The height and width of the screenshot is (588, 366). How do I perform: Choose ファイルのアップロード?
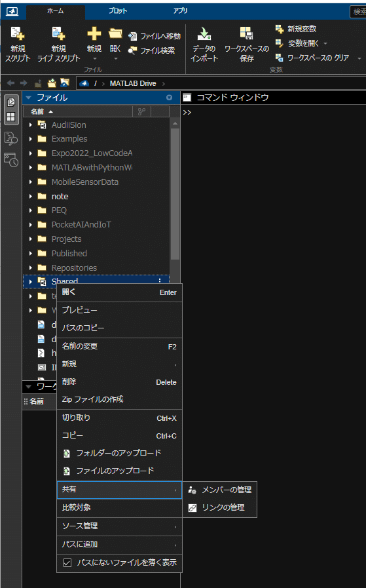pos(119,471)
